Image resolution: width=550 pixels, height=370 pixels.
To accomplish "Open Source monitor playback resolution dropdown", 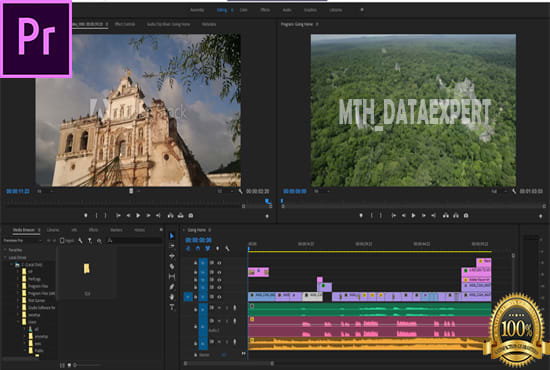I will [224, 191].
